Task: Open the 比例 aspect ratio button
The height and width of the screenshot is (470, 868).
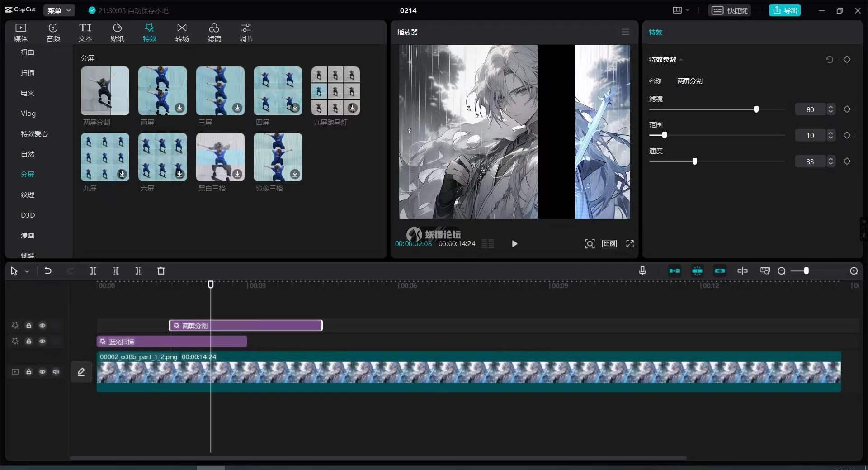Action: pyautogui.click(x=609, y=244)
